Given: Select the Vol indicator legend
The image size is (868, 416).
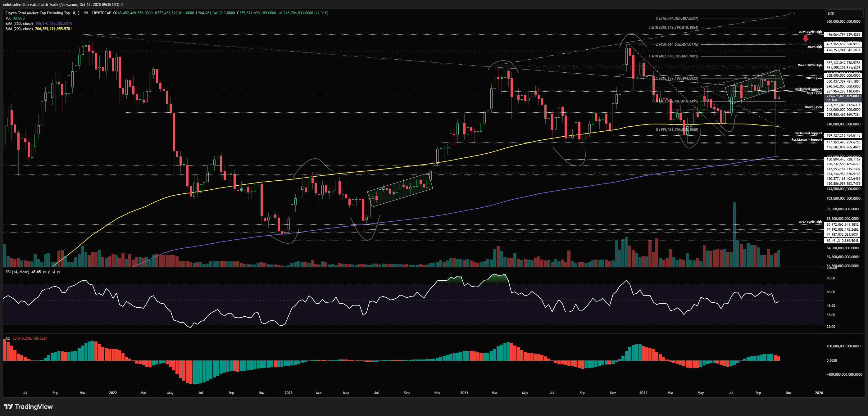Looking at the screenshot, I should point(8,18).
